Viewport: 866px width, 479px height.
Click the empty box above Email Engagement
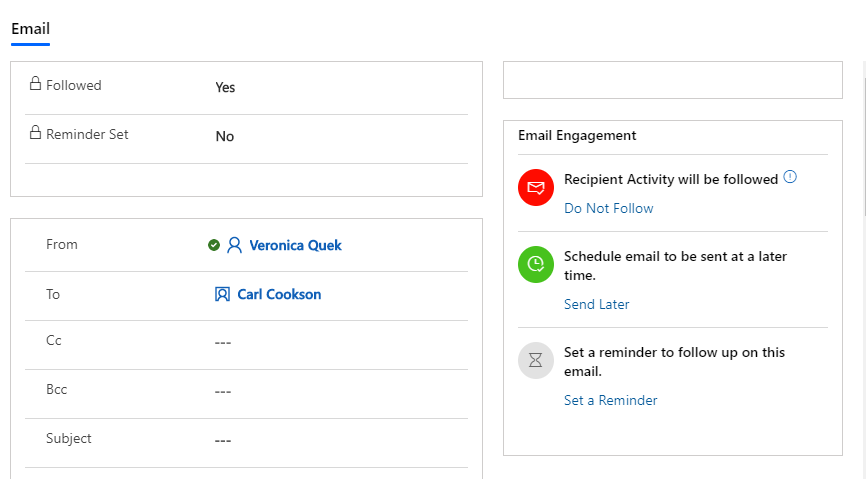[673, 80]
